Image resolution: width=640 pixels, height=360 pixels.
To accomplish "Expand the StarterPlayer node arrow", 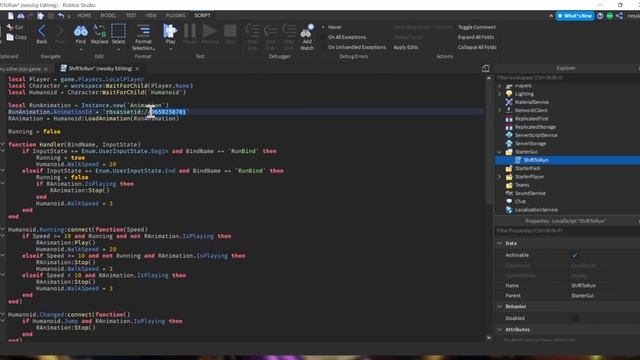I will 500,177.
